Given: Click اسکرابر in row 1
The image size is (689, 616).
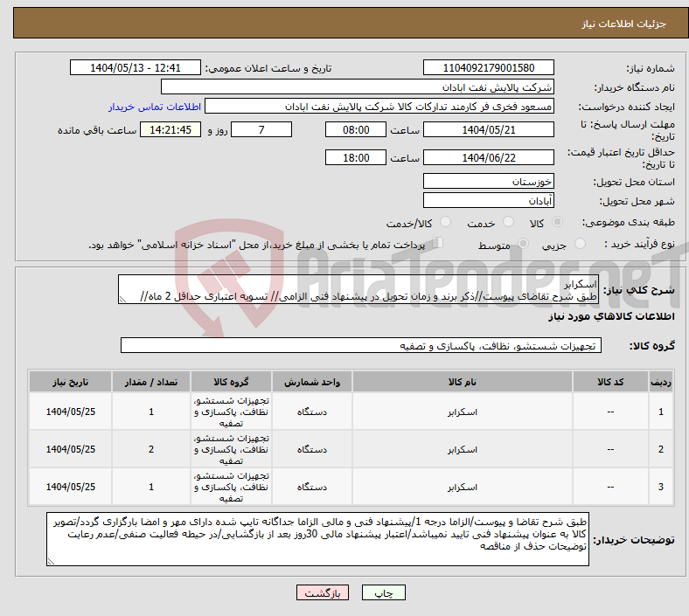Looking at the screenshot, I should pos(463,412).
